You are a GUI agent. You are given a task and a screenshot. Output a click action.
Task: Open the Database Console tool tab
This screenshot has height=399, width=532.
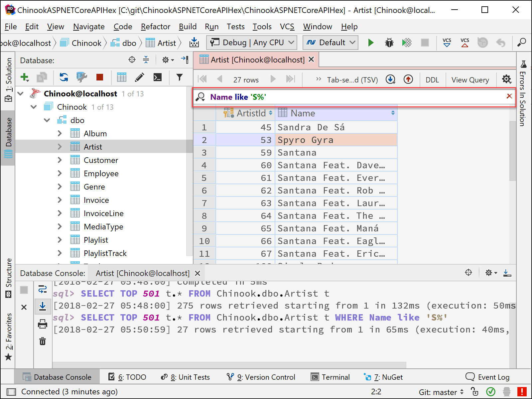click(57, 377)
